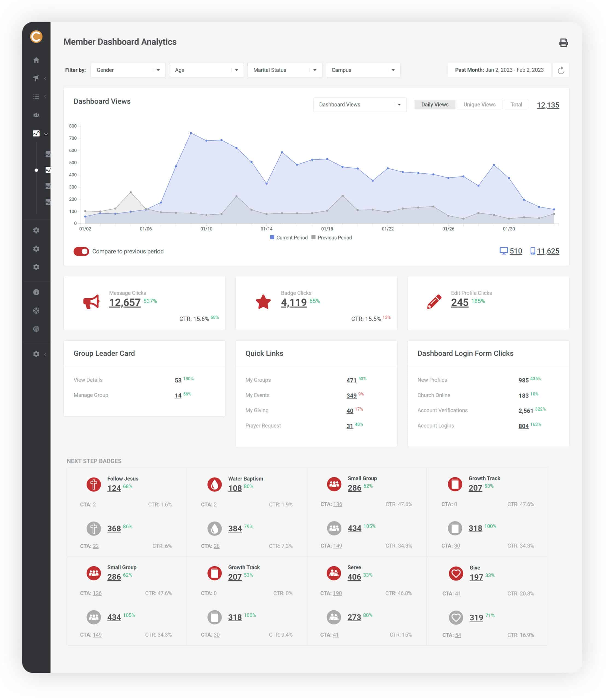Expand the megaphone sidebar submenu chevron
The width and height of the screenshot is (606, 700).
[45, 78]
